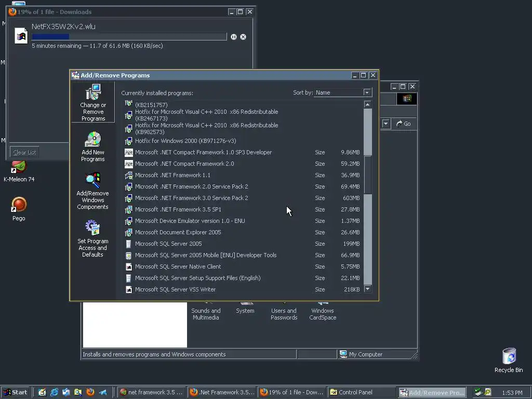The image size is (532, 399).
Task: Maximize the Add/Remove Programs window
Action: coord(363,75)
